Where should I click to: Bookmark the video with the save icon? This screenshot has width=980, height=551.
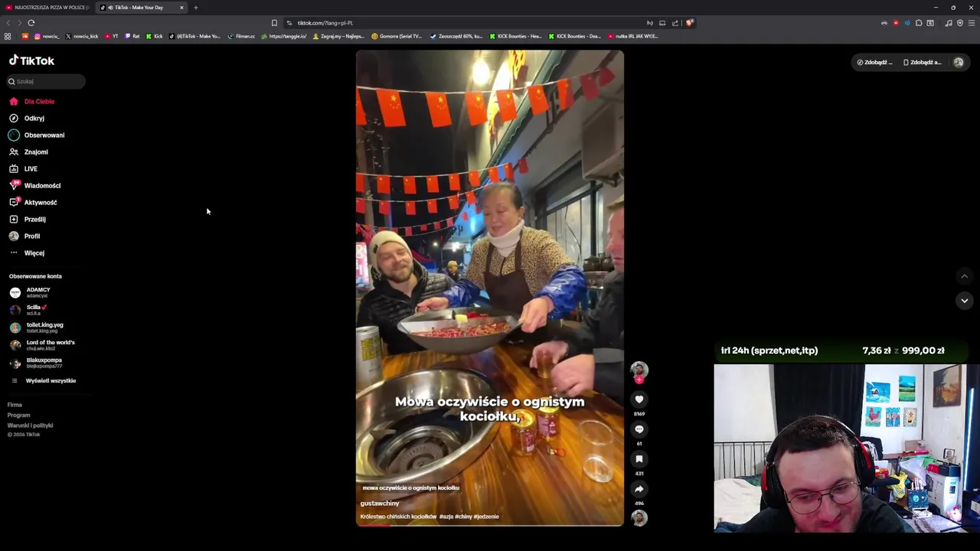639,459
